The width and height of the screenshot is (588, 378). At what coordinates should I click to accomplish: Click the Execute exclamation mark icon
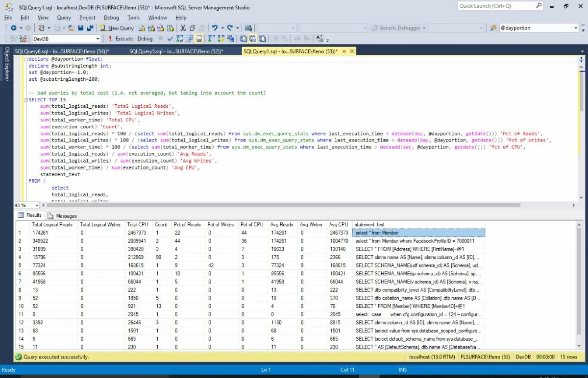tap(110, 38)
